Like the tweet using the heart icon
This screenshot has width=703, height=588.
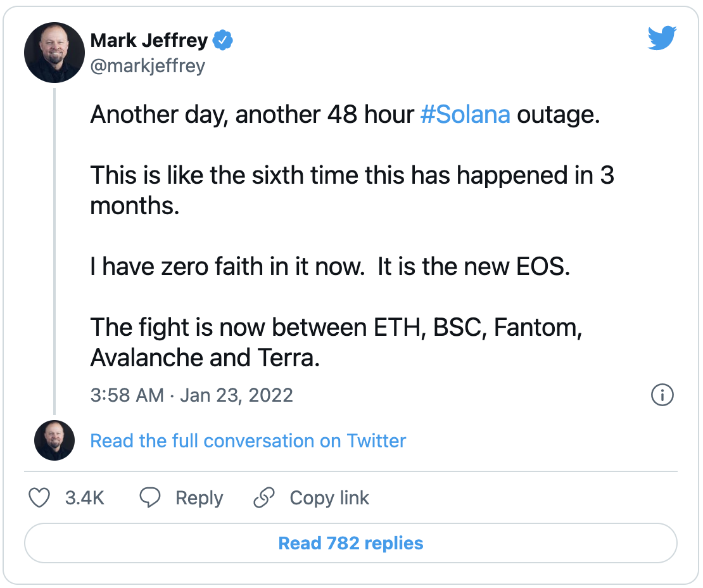pyautogui.click(x=39, y=498)
